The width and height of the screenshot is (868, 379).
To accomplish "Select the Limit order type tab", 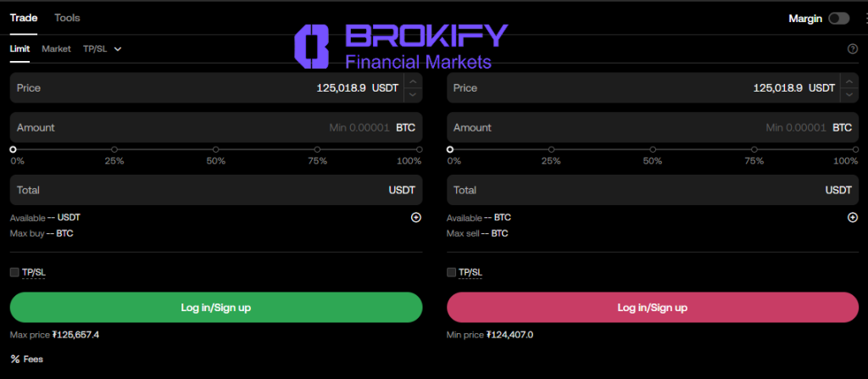I will click(x=19, y=48).
